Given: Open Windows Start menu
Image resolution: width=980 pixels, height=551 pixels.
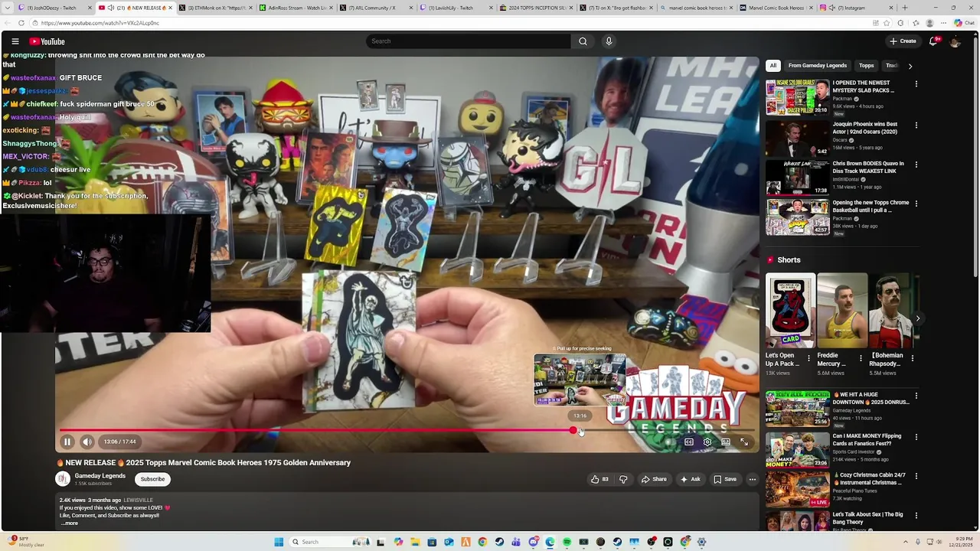Looking at the screenshot, I should coord(279,542).
